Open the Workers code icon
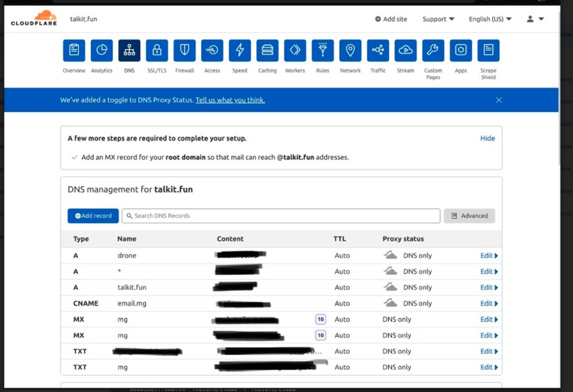 click(295, 50)
